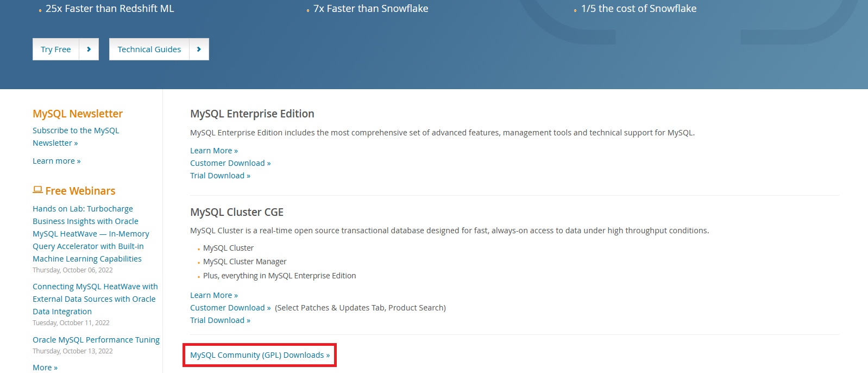Open Subscribe to the MySQL Newsletter link
The width and height of the screenshot is (868, 373).
pos(76,136)
